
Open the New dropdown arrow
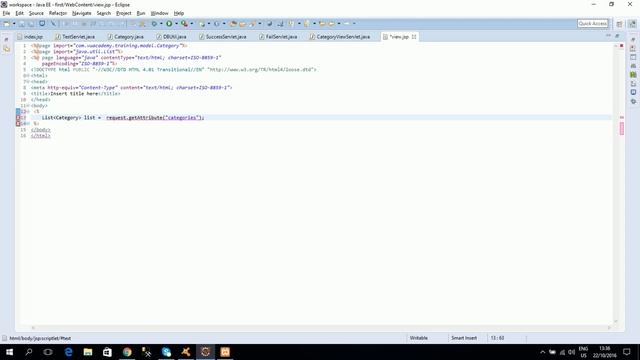tap(14, 24)
